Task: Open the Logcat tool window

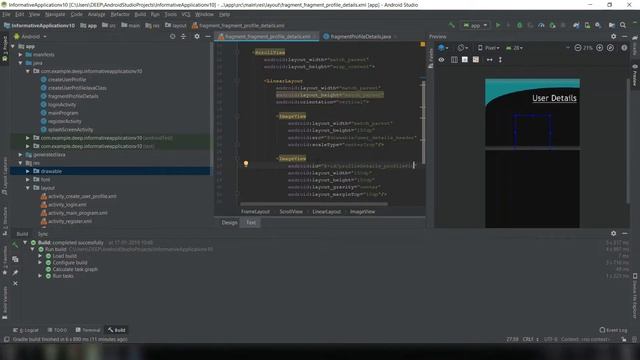Action: tap(26, 330)
